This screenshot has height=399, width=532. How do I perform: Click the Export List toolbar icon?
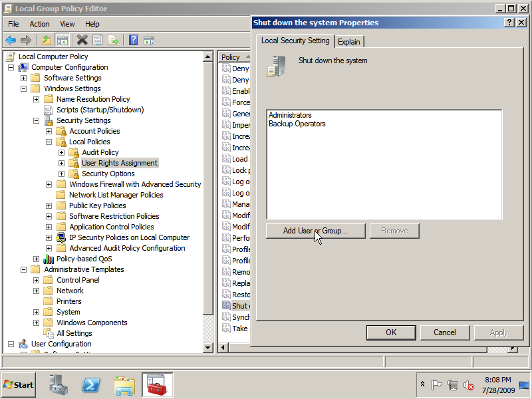(113, 41)
